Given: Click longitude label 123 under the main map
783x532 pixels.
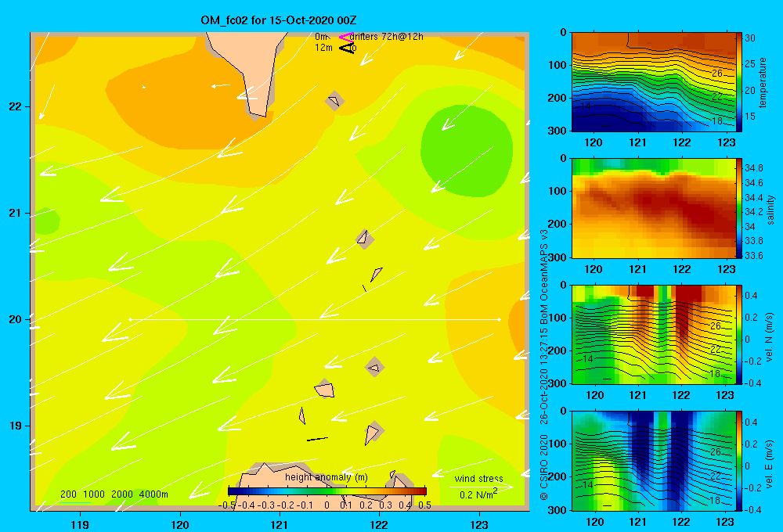Looking at the screenshot, I should 479,524.
